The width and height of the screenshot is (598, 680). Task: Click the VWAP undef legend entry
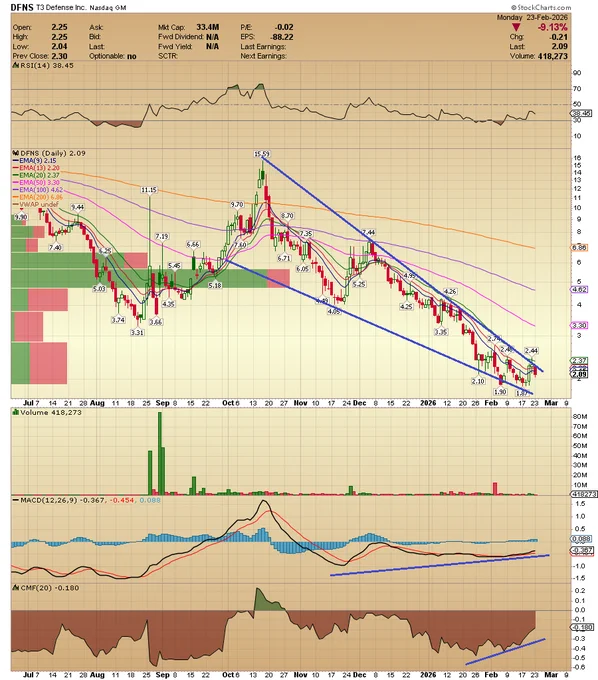[x=38, y=204]
